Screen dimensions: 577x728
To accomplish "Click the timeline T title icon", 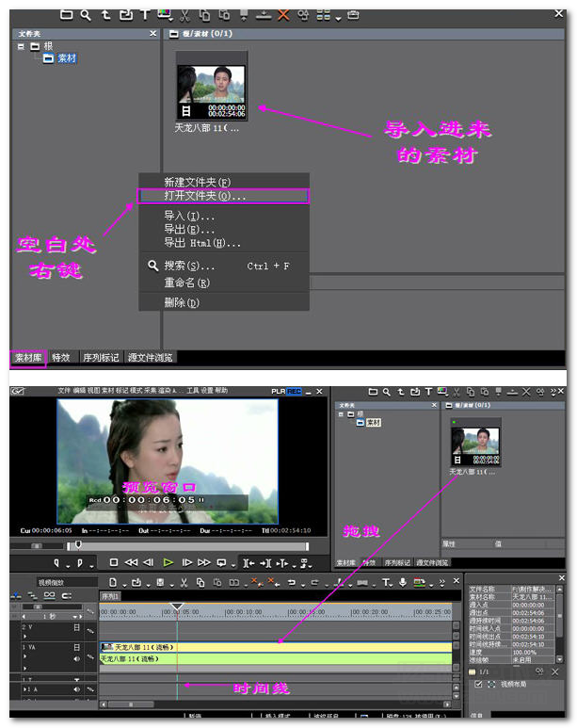I will click(386, 582).
